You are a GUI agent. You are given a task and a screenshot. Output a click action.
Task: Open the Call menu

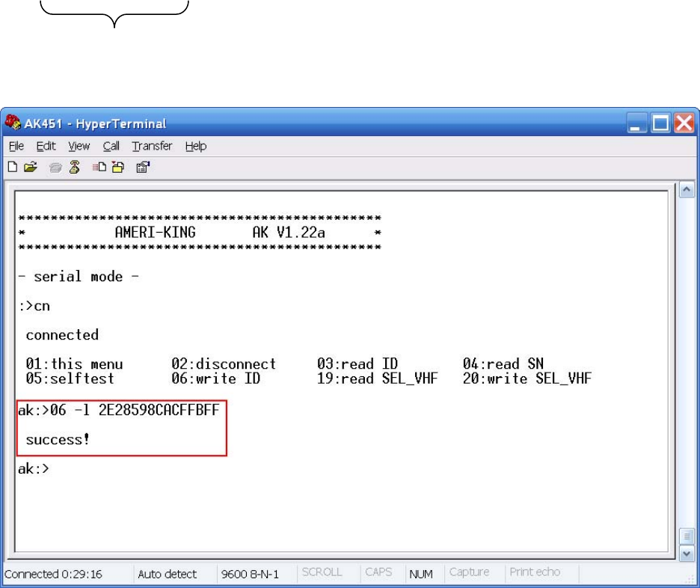coord(111,147)
